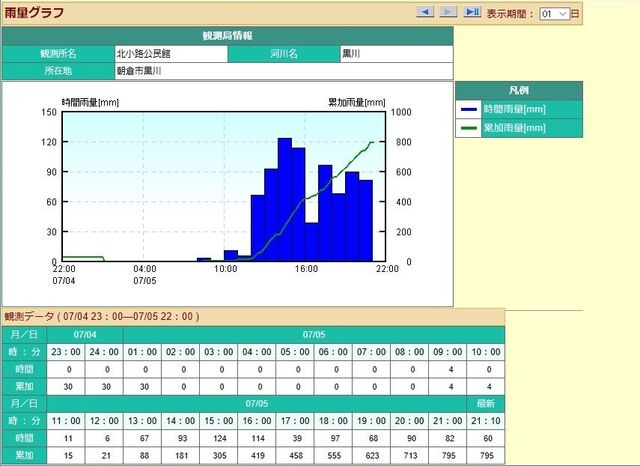The image size is (640, 466).
Task: Click the 24 : 00 time cell
Action: [104, 352]
